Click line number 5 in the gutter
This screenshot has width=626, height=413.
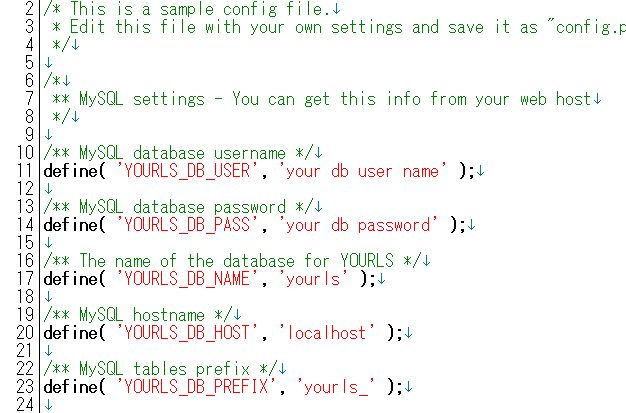[29, 63]
